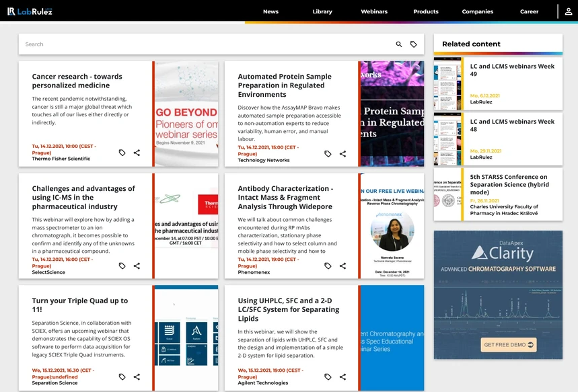Open Automated Protein Sample Preparation title
The width and height of the screenshot is (578, 392).
point(285,85)
